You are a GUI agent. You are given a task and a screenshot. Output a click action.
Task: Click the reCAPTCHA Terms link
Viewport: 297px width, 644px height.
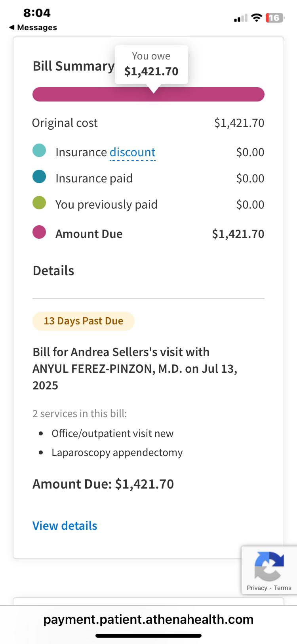pyautogui.click(x=282, y=588)
